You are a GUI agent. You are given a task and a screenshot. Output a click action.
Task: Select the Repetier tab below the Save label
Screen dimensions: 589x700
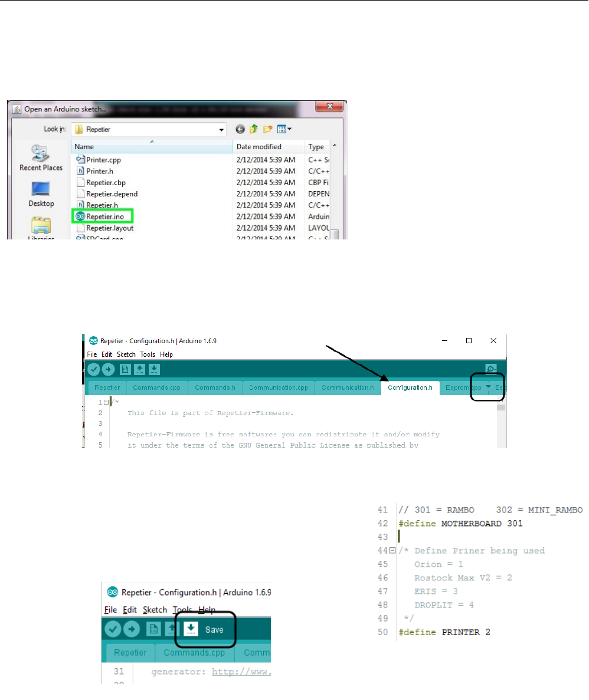coord(130,653)
